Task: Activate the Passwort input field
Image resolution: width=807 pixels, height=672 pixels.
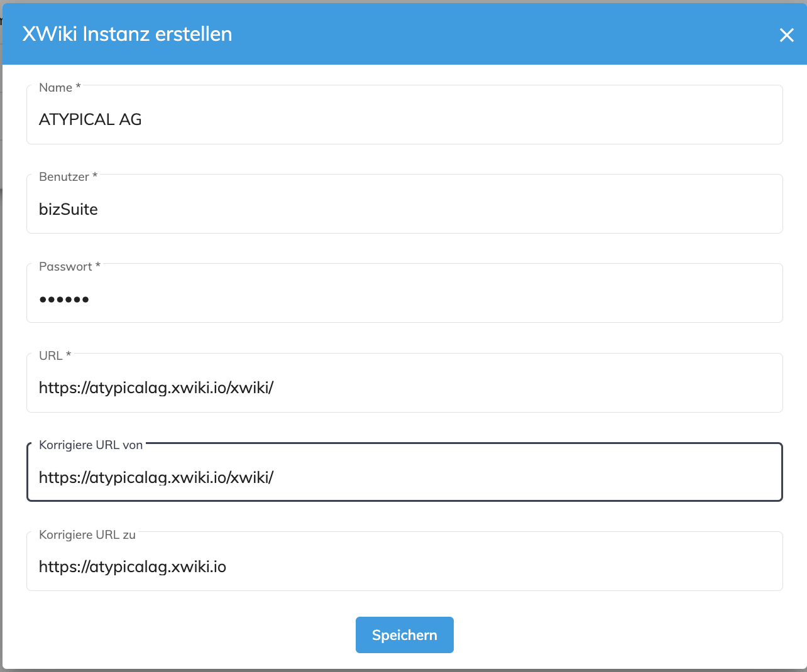Action: coord(405,293)
